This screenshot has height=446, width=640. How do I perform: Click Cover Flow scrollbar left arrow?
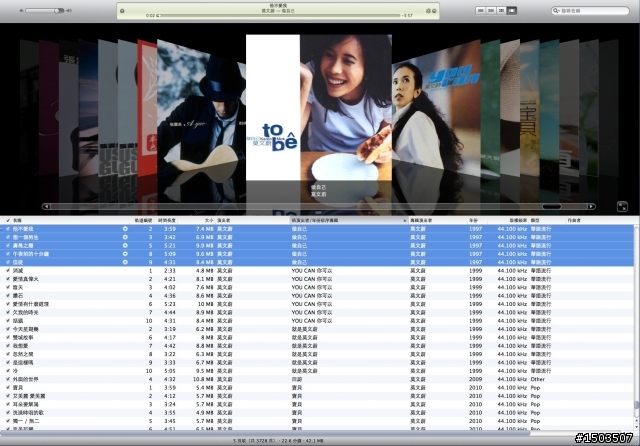(x=46, y=206)
